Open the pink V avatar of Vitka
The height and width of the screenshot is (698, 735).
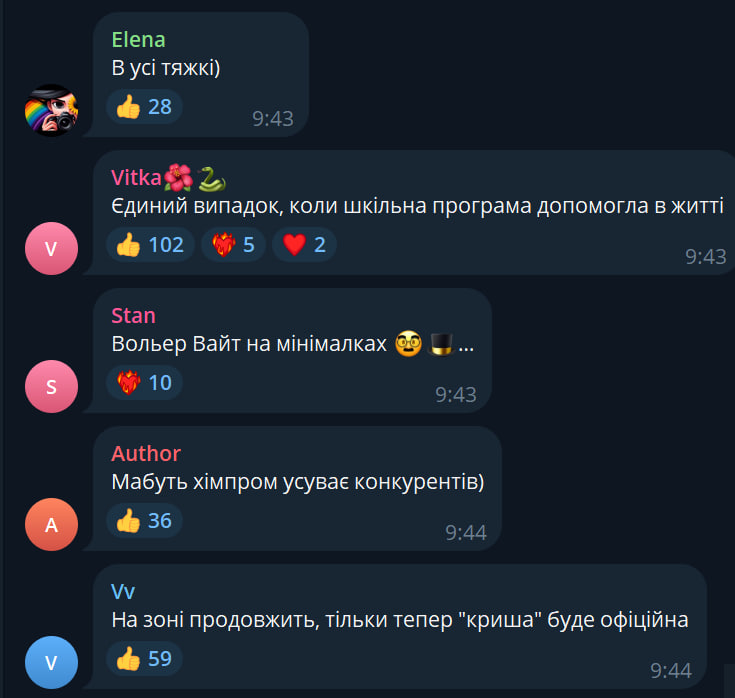[x=51, y=248]
